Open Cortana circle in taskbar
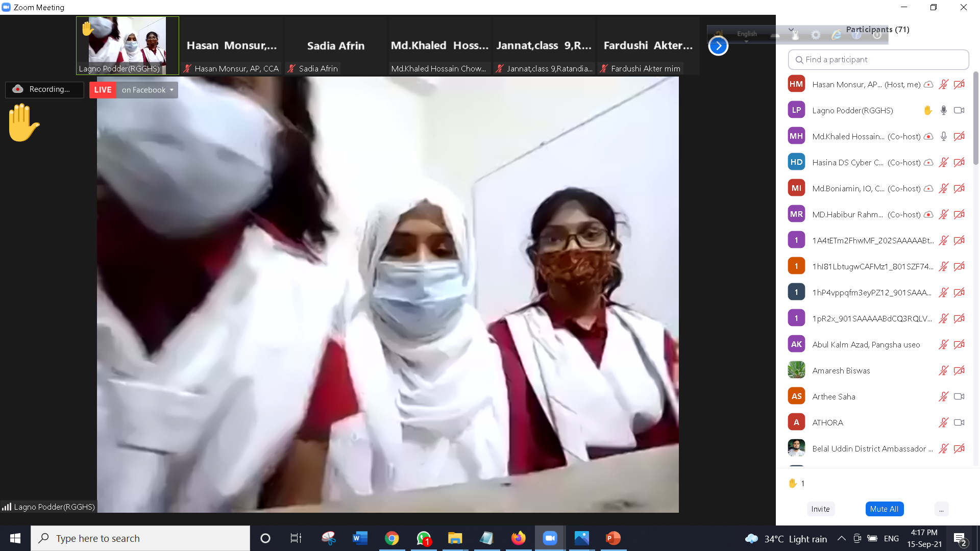 (x=265, y=538)
